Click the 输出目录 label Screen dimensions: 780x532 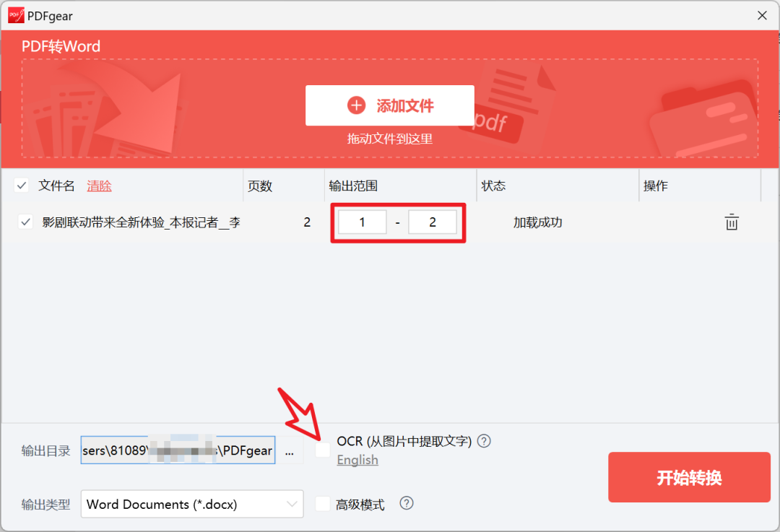coord(45,451)
